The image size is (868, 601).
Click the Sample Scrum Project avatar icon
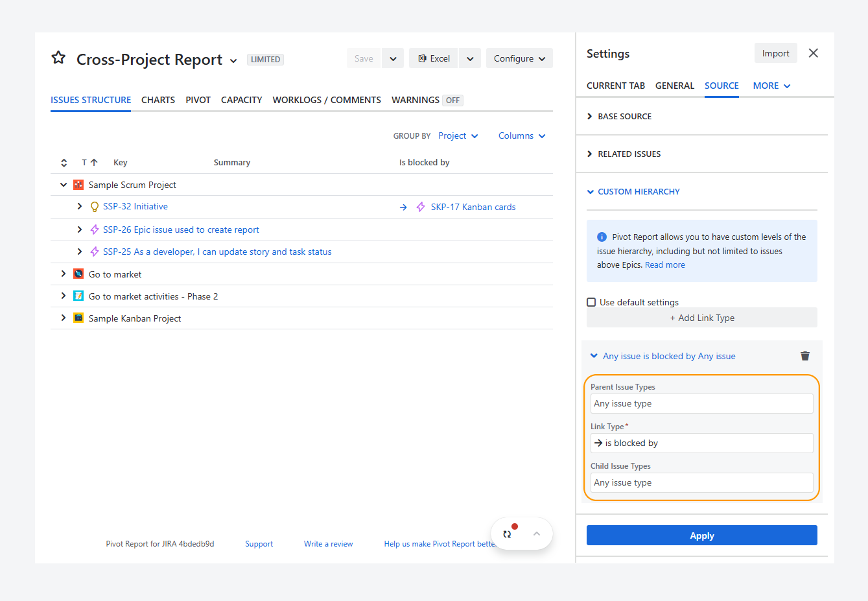click(78, 185)
